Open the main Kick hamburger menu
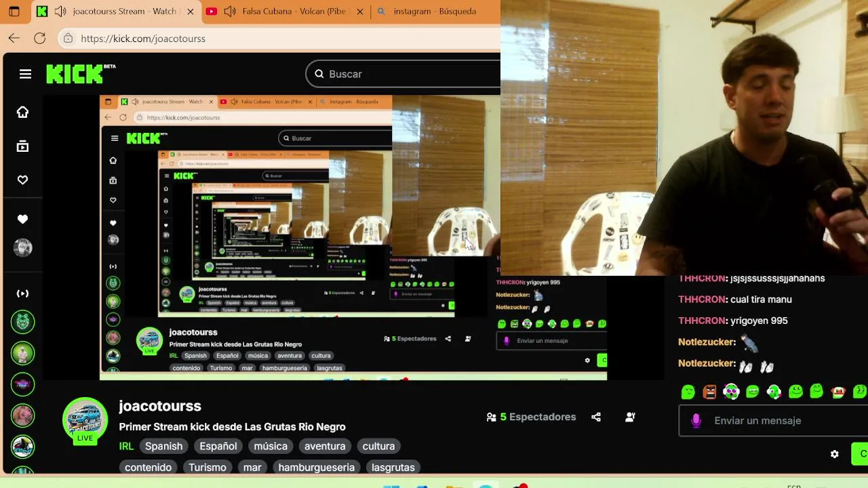 click(x=25, y=74)
